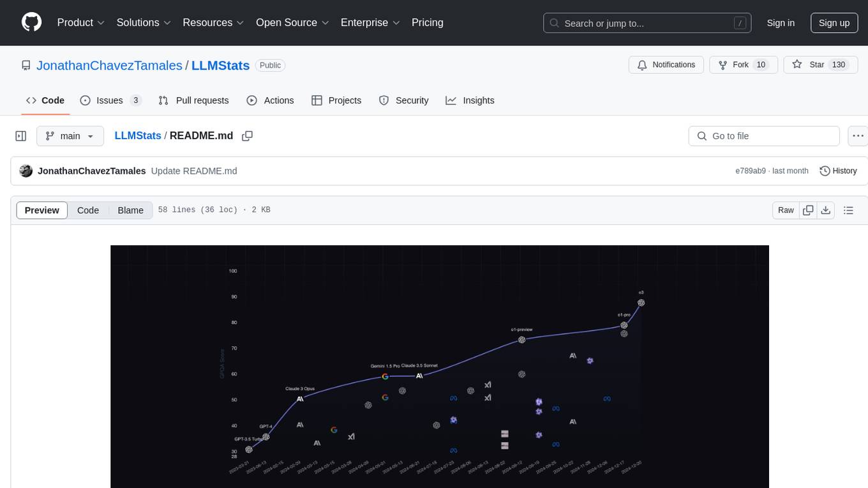Click the 58 lines file info text
Screen dimensions: 868x488
click(214, 210)
